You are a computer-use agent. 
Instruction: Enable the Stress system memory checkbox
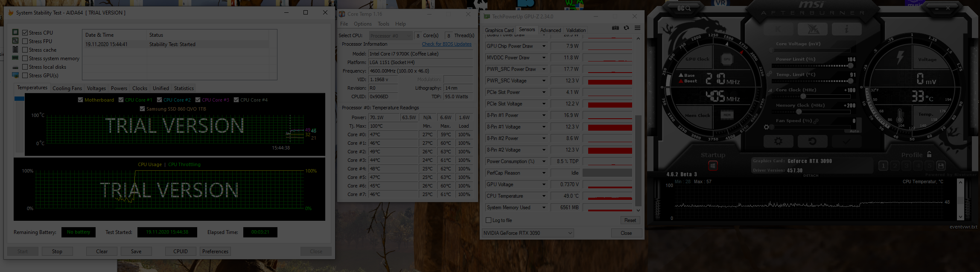tap(25, 58)
